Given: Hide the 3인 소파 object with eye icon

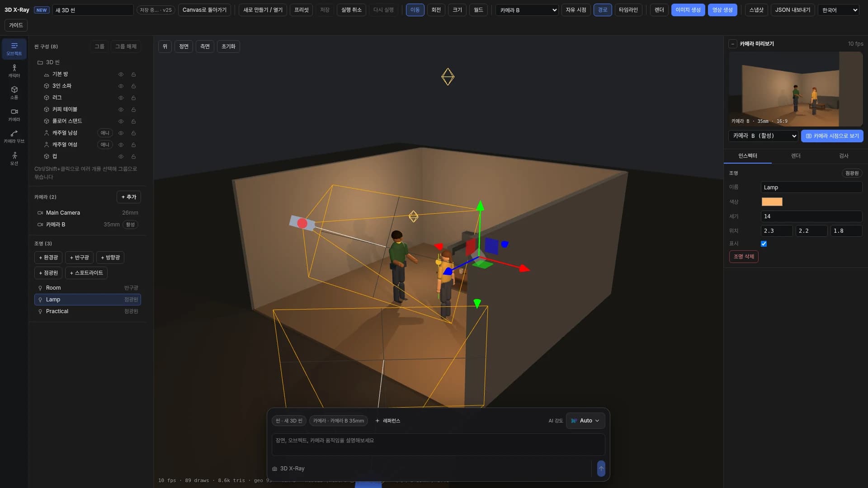Looking at the screenshot, I should [x=121, y=86].
